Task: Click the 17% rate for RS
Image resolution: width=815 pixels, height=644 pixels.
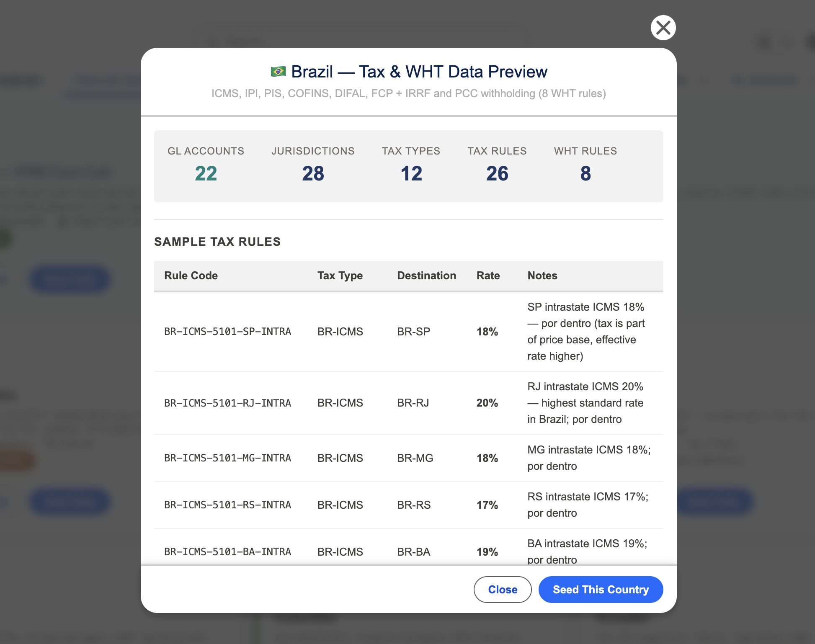Action: tap(487, 505)
